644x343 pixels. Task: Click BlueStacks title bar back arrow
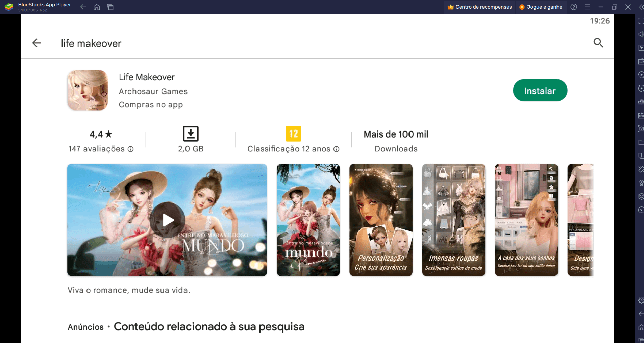click(x=83, y=7)
